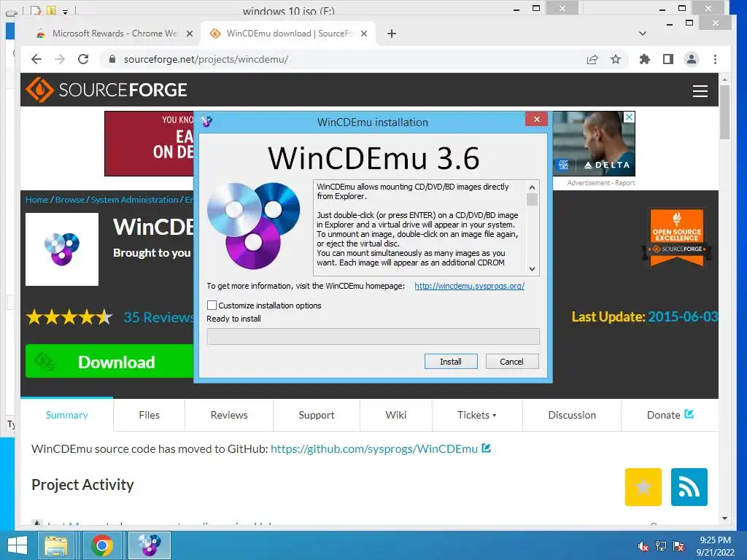Viewport: 747px width, 560px height.
Task: Click the Last Update date 2015-06-03
Action: click(683, 316)
